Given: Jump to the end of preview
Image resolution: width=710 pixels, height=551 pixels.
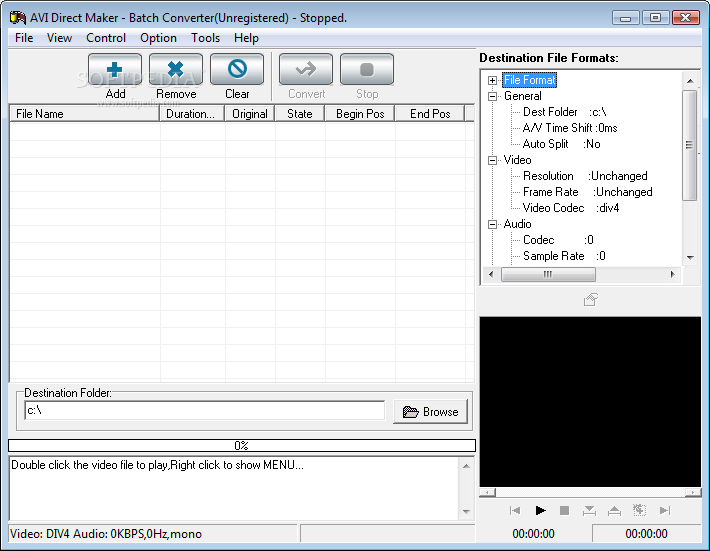Looking at the screenshot, I should pyautogui.click(x=665, y=511).
